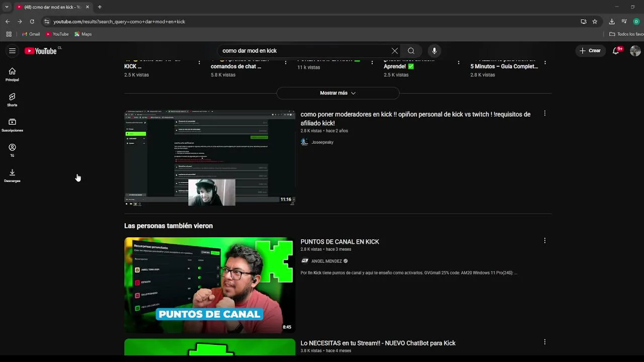
Task: Install app icon in address bar
Action: pyautogui.click(x=584, y=22)
